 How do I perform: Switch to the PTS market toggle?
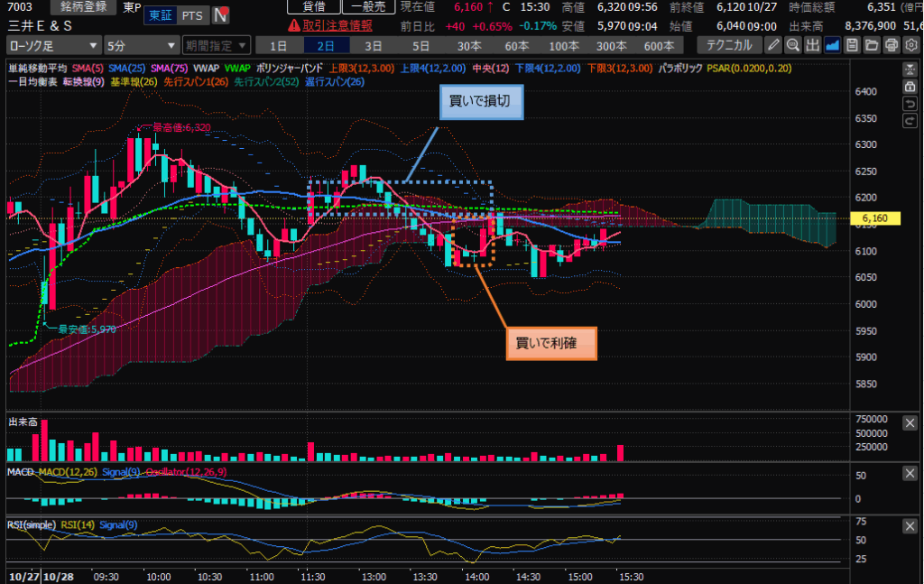pos(191,15)
